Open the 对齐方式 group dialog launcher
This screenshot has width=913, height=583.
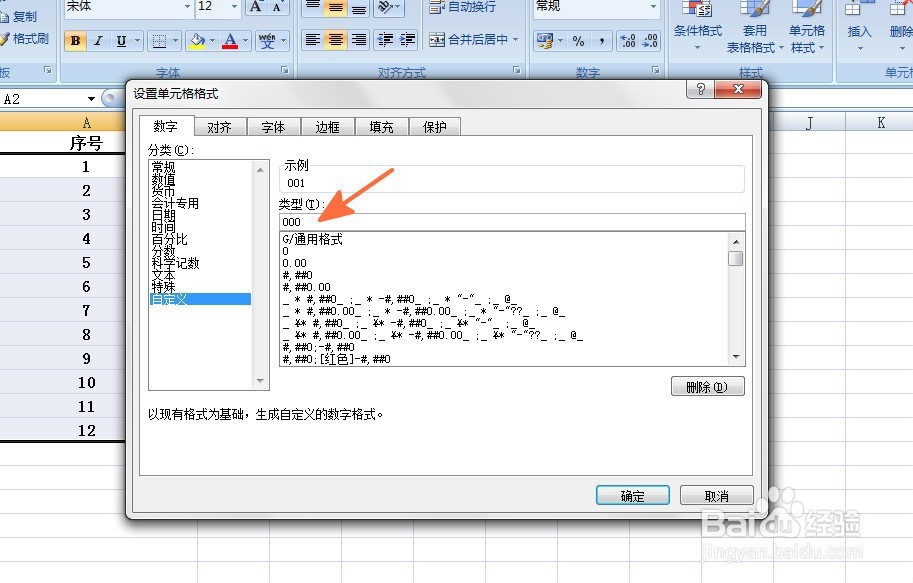[516, 70]
